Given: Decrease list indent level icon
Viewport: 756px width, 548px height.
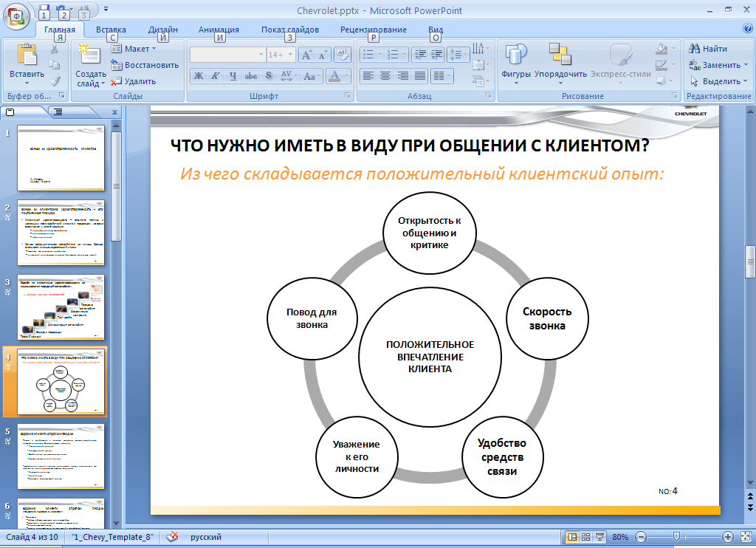Looking at the screenshot, I should point(419,55).
